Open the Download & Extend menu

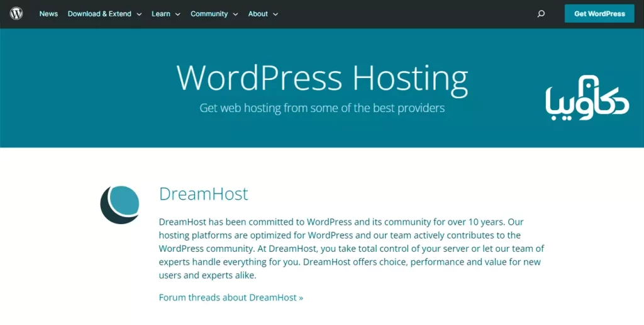[x=99, y=14]
